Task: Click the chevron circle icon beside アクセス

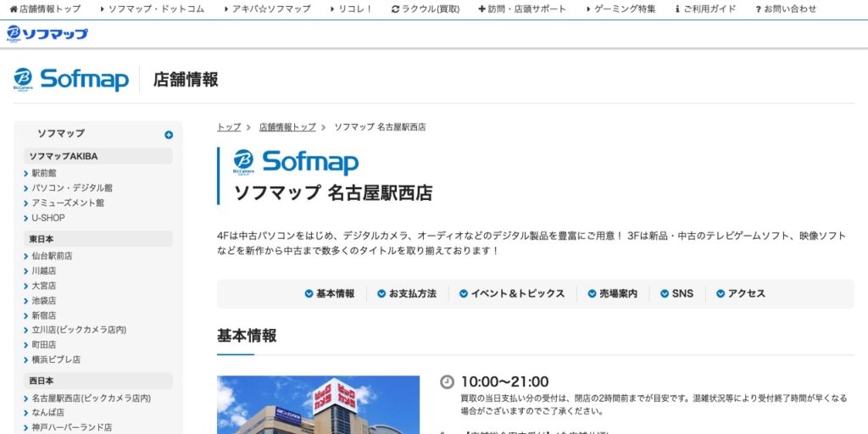Action: pyautogui.click(x=721, y=293)
